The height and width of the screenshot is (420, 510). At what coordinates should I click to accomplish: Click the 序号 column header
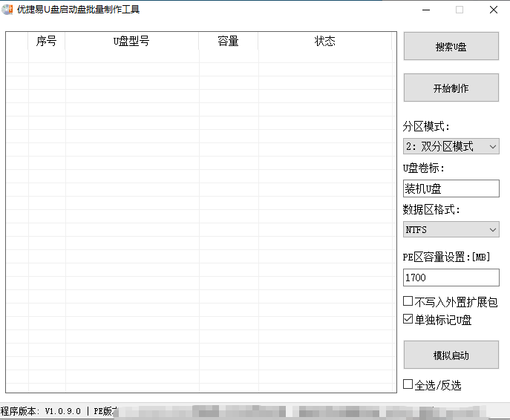pyautogui.click(x=46, y=42)
